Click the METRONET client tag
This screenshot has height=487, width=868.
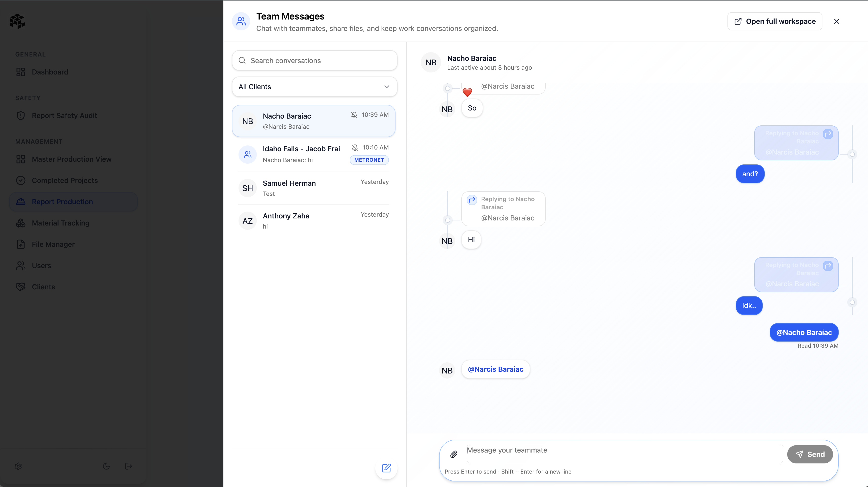[x=369, y=160]
